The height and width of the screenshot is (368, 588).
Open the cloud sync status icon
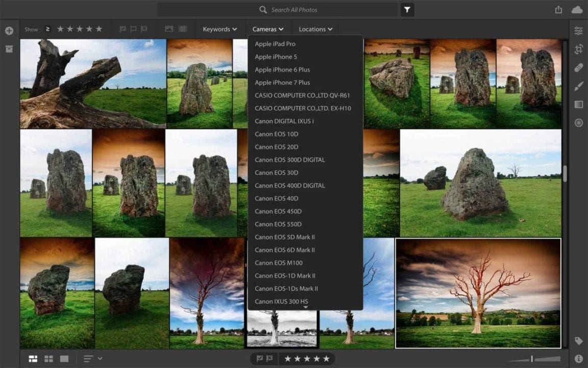coord(577,10)
